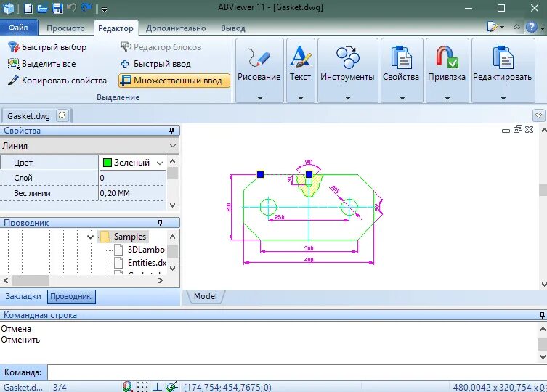Click the Редактировать clipboard icon
This screenshot has width=547, height=392.
503,57
